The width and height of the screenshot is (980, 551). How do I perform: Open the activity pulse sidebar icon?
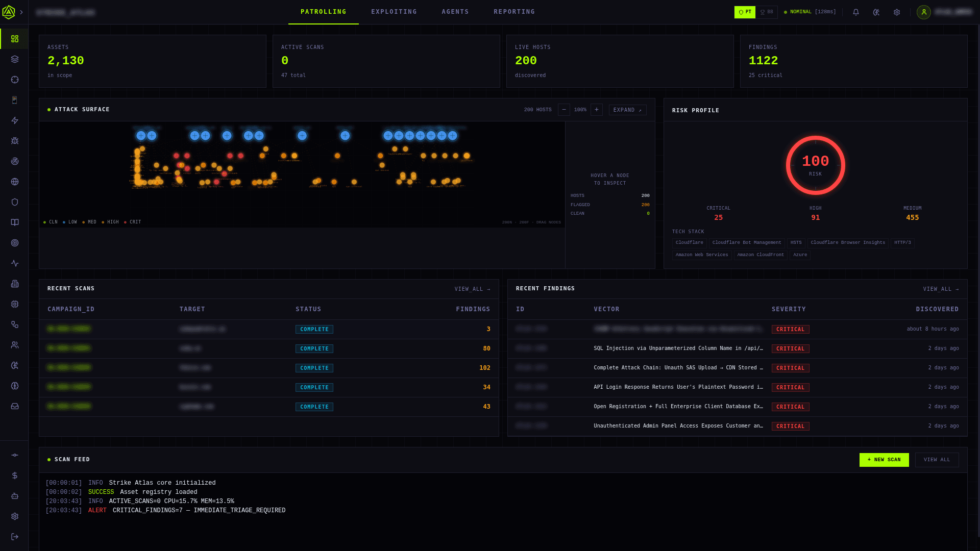click(15, 263)
